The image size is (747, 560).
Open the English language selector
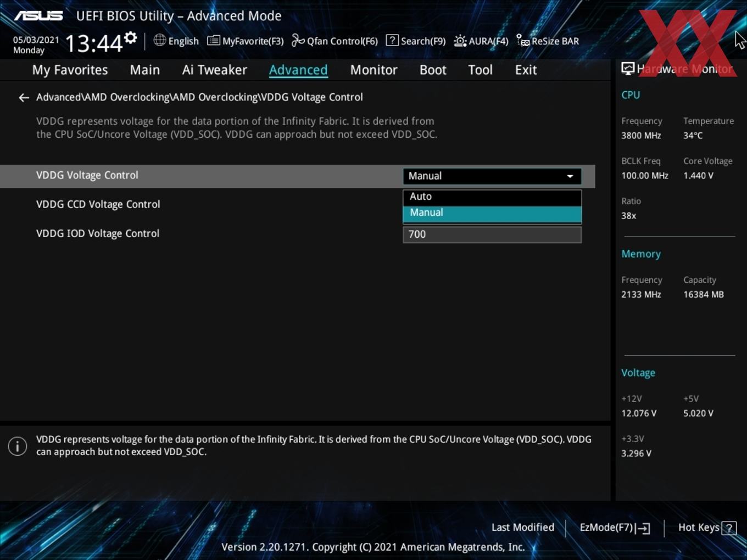click(176, 41)
